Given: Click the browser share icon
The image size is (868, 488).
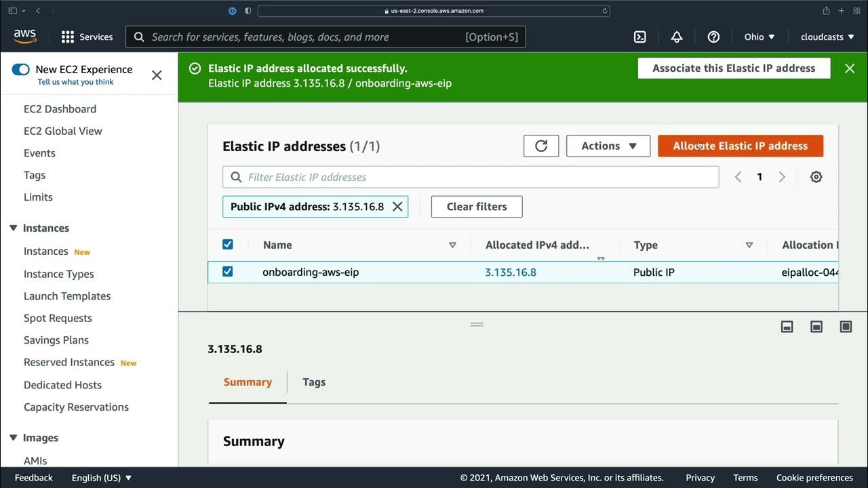Looking at the screenshot, I should pos(826,11).
